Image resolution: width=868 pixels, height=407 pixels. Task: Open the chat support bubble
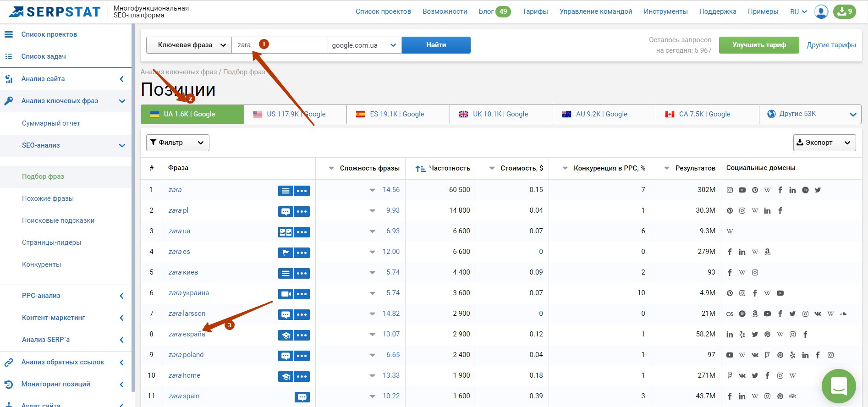click(839, 386)
